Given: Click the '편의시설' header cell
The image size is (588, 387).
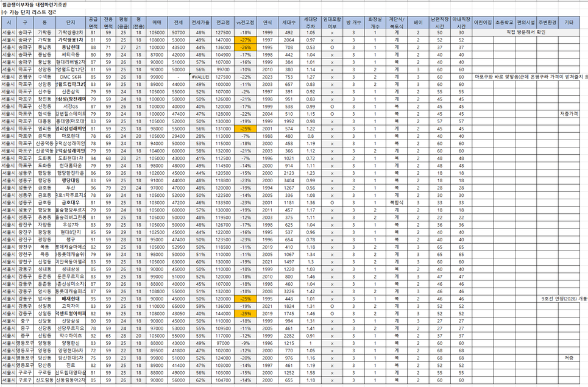Looking at the screenshot, I should pyautogui.click(x=526, y=23).
